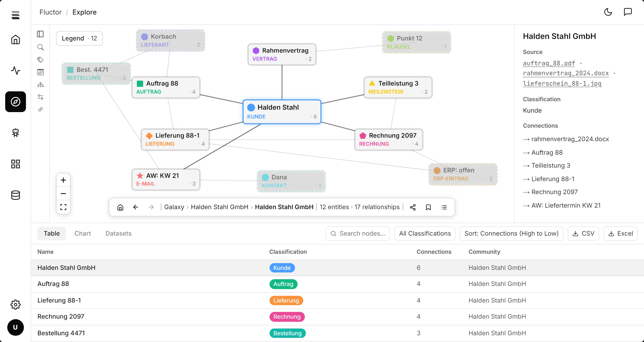644x342 pixels.
Task: Open auftrag_88.pdf source link
Action: coord(549,63)
